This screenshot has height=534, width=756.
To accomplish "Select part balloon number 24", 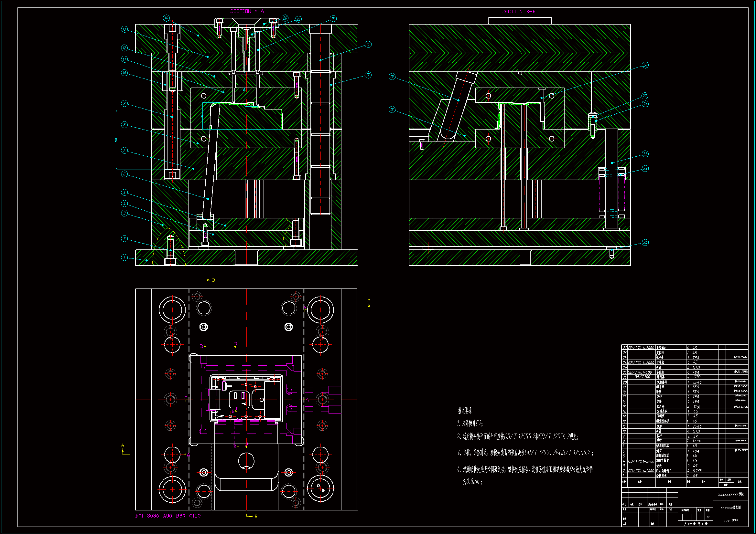I will pos(645,243).
